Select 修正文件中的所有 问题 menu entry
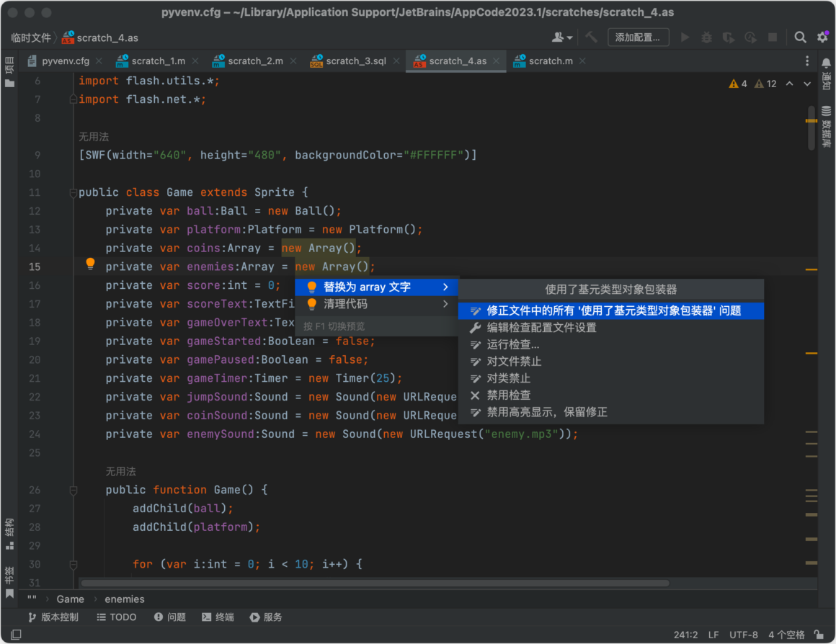The width and height of the screenshot is (836, 644). 611,310
